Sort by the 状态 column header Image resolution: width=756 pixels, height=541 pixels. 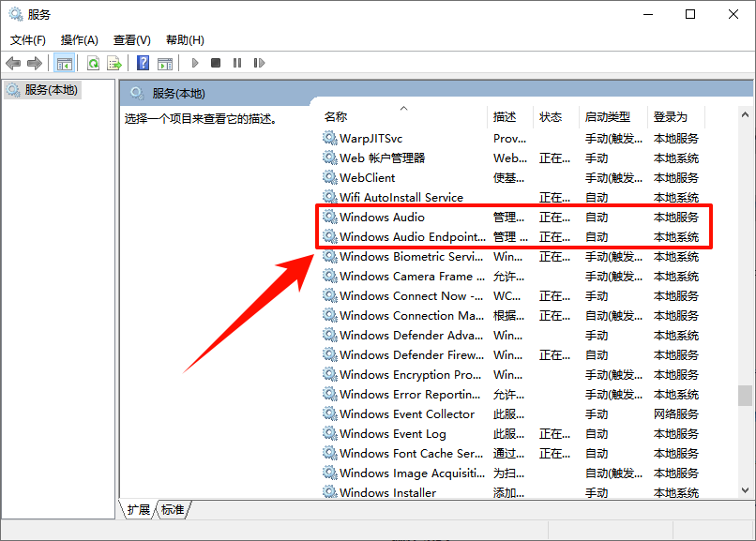tap(556, 116)
